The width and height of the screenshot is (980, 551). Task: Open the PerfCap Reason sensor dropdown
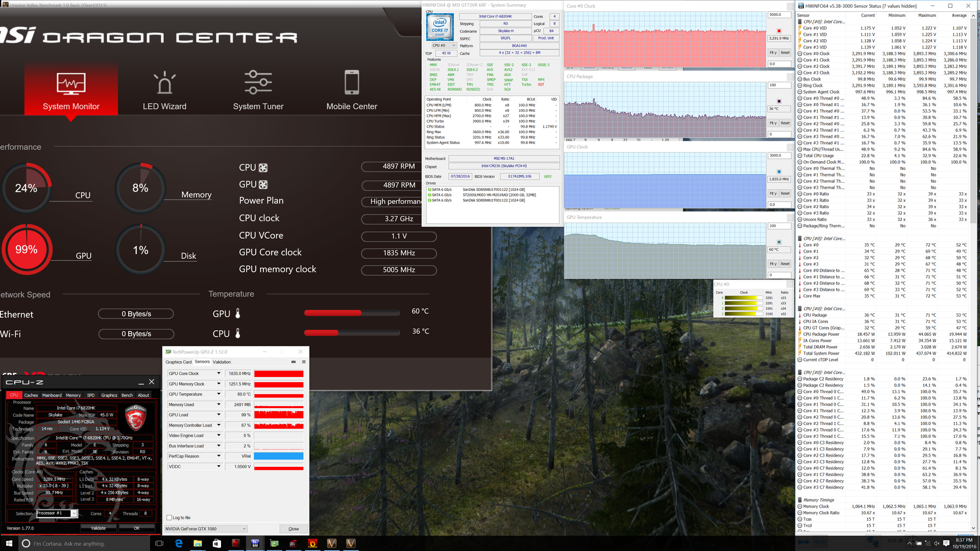click(218, 456)
